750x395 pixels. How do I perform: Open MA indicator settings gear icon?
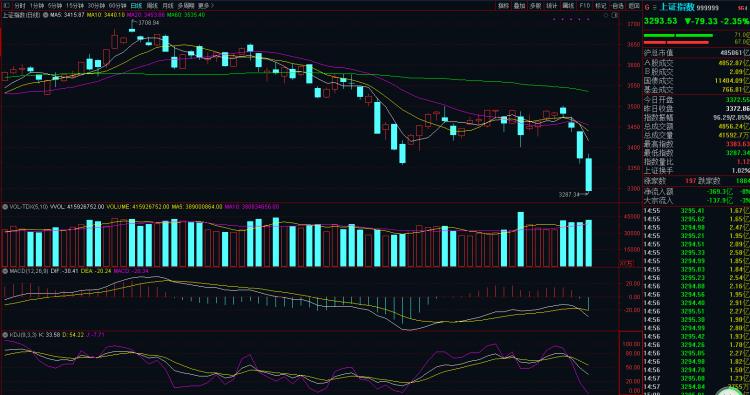(45, 15)
